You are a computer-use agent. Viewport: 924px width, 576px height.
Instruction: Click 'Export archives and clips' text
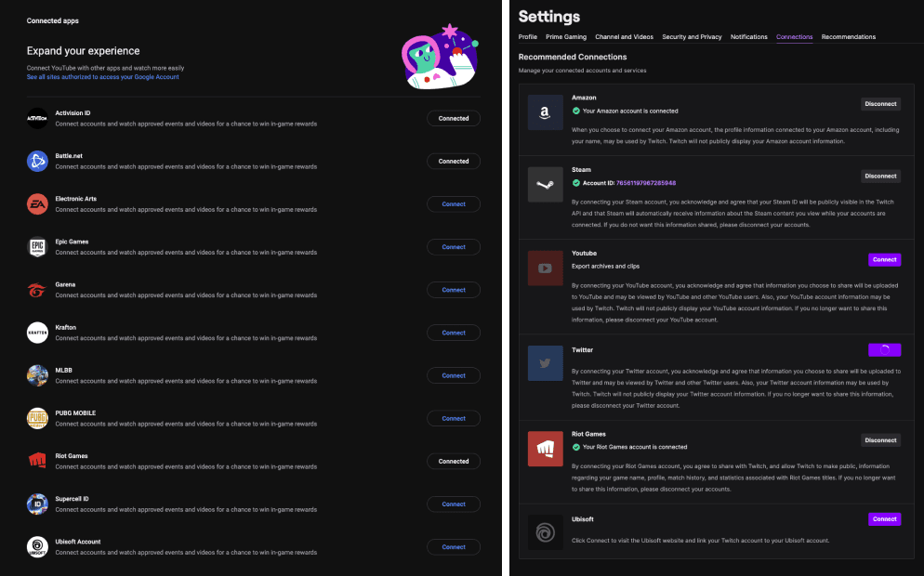(x=605, y=267)
